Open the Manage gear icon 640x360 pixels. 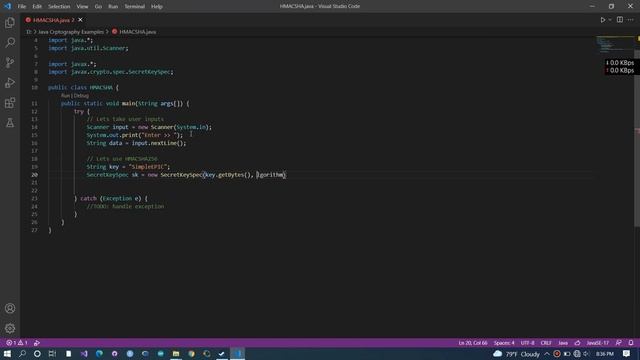point(10,328)
